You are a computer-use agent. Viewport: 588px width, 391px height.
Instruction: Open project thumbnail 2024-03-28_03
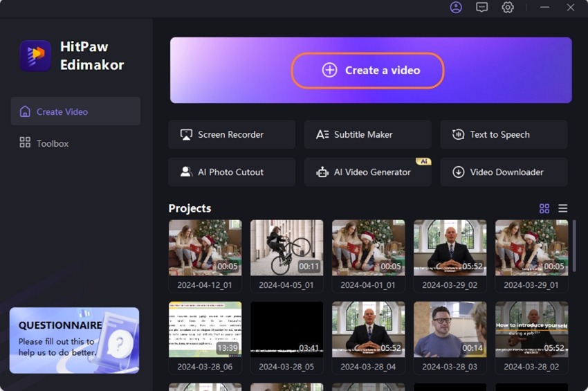tap(450, 329)
